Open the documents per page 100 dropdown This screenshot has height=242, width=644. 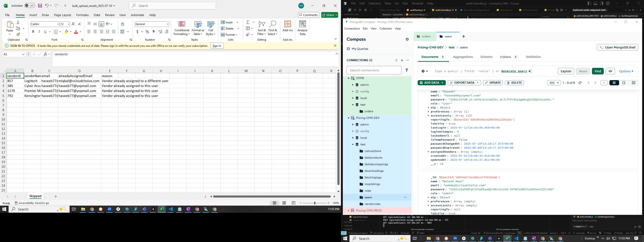tap(554, 83)
